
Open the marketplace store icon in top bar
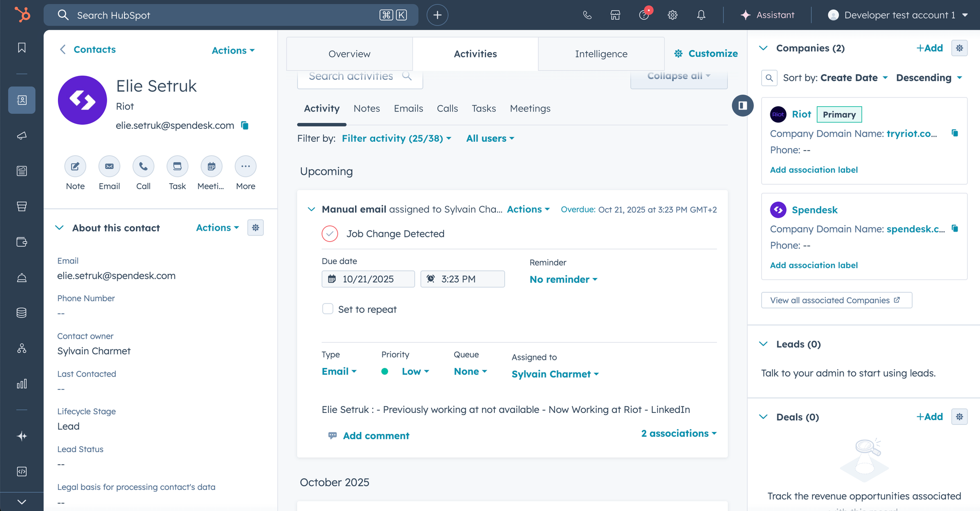[615, 15]
